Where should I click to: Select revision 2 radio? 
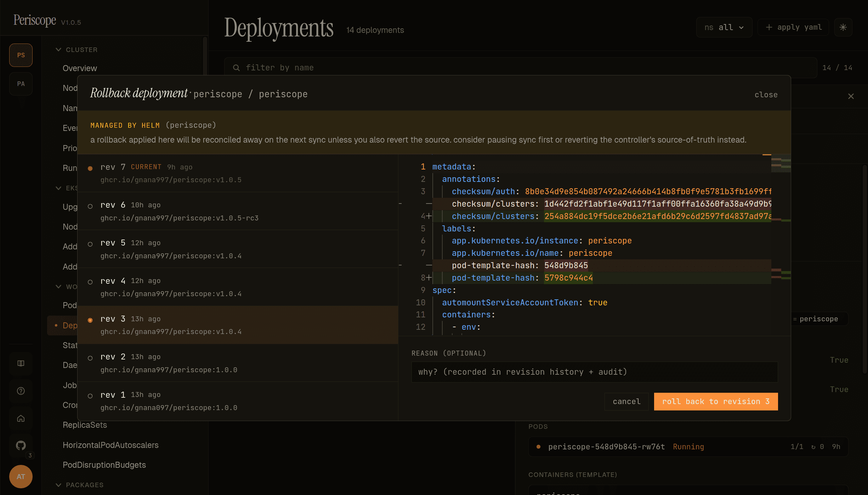pos(90,358)
